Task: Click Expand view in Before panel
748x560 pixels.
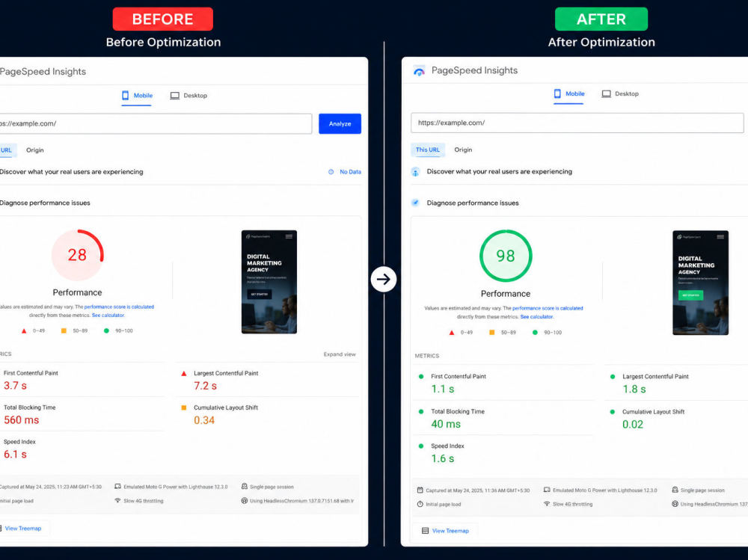Action: tap(340, 354)
